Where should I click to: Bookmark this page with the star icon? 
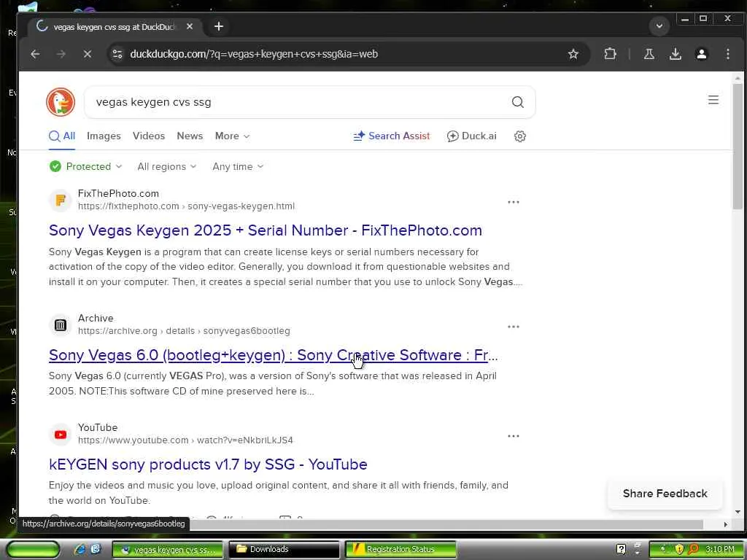pyautogui.click(x=573, y=54)
